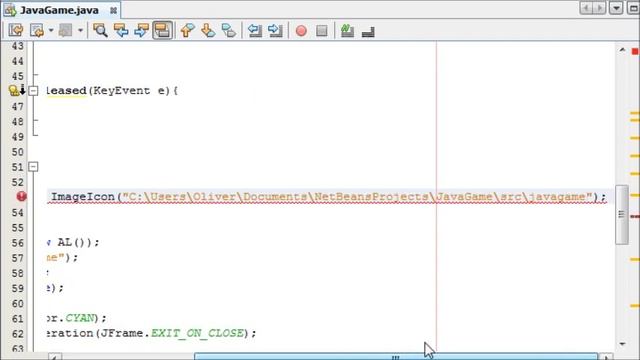This screenshot has height=360, width=640.
Task: Open the list of open documents
Action: click(616, 8)
